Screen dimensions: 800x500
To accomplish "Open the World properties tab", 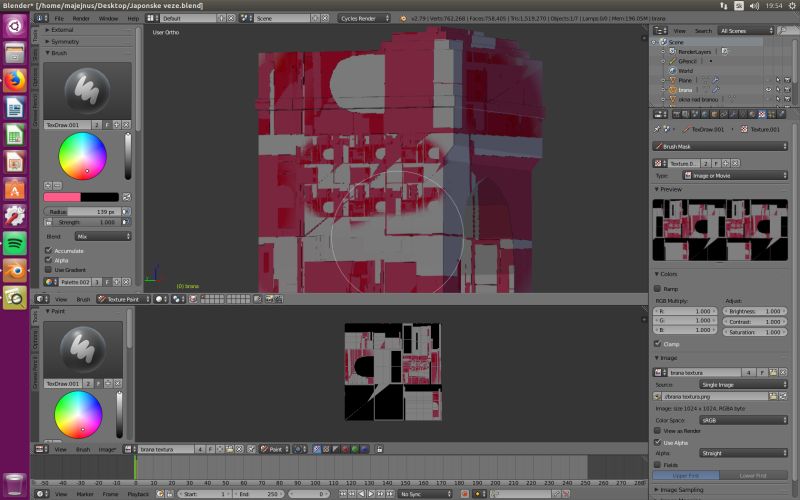I will [705, 114].
